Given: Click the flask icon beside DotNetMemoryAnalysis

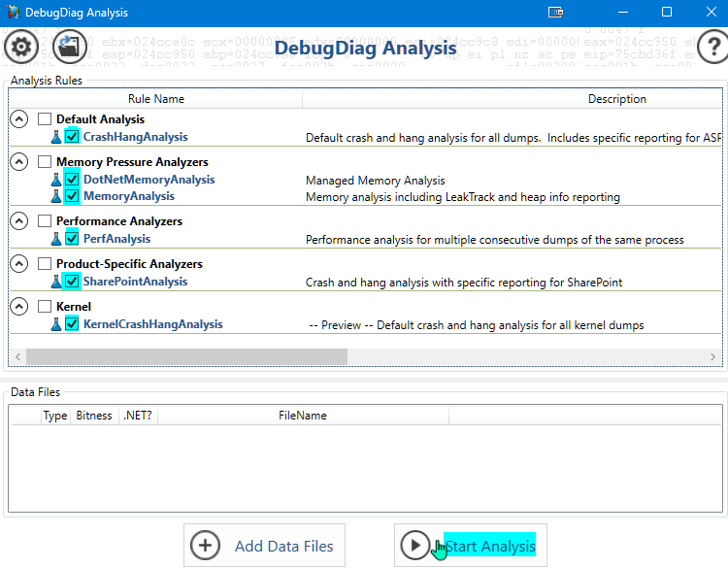Looking at the screenshot, I should tap(56, 180).
